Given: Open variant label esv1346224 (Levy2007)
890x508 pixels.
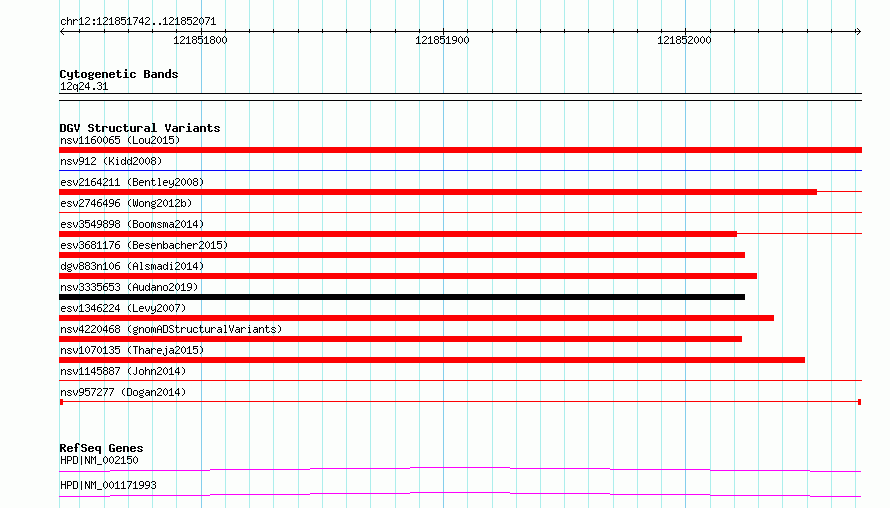Looking at the screenshot, I should tap(123, 308).
